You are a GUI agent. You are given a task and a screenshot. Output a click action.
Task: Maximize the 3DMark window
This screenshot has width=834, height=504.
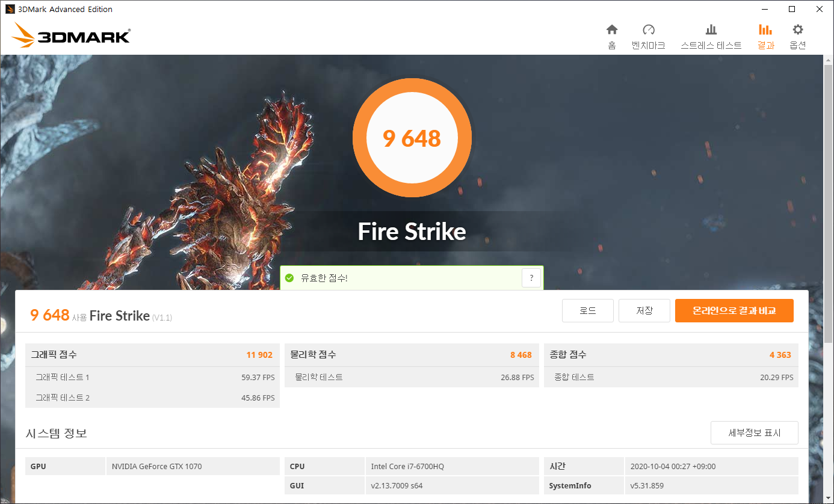(x=792, y=9)
